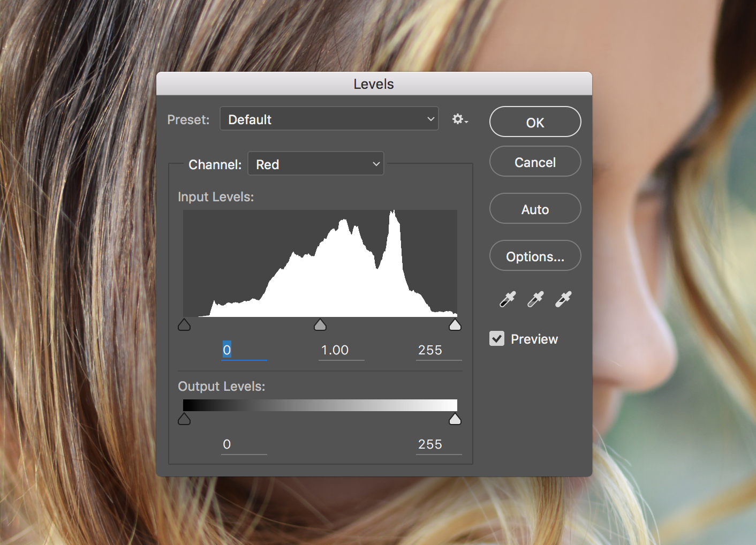Click the input shadow slider handle
This screenshot has width=756, height=545.
184,325
